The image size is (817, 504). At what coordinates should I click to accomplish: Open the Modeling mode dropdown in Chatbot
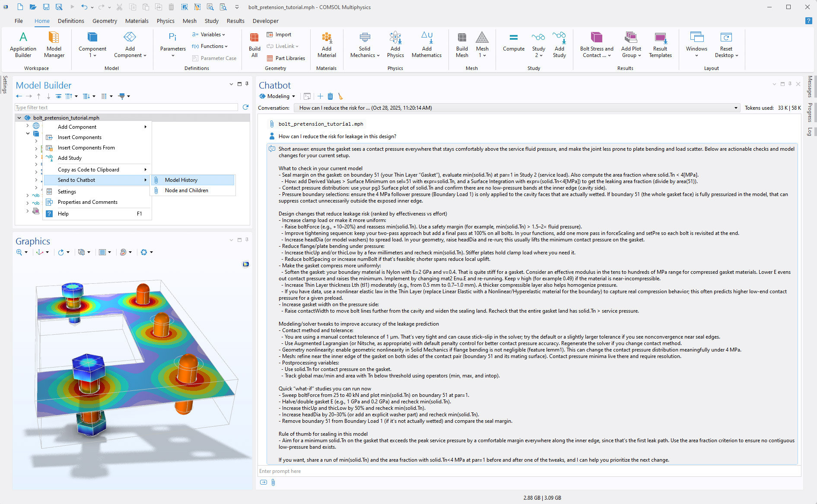[x=278, y=96]
